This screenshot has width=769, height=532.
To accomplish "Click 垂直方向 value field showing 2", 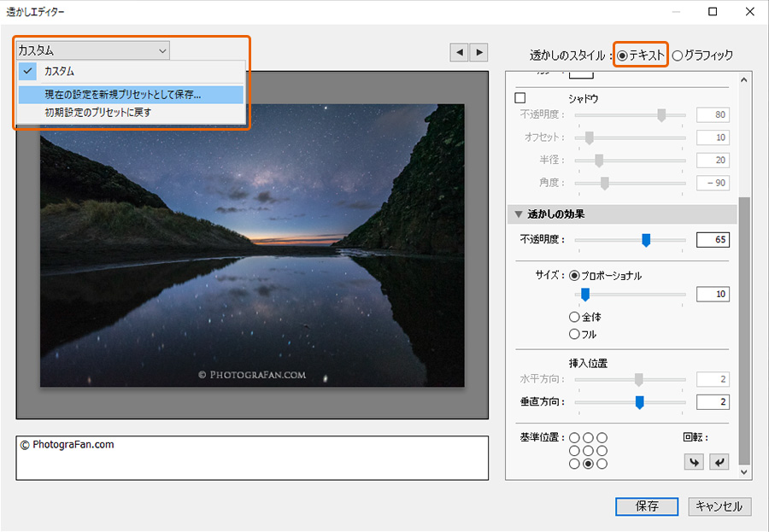I will (x=713, y=402).
